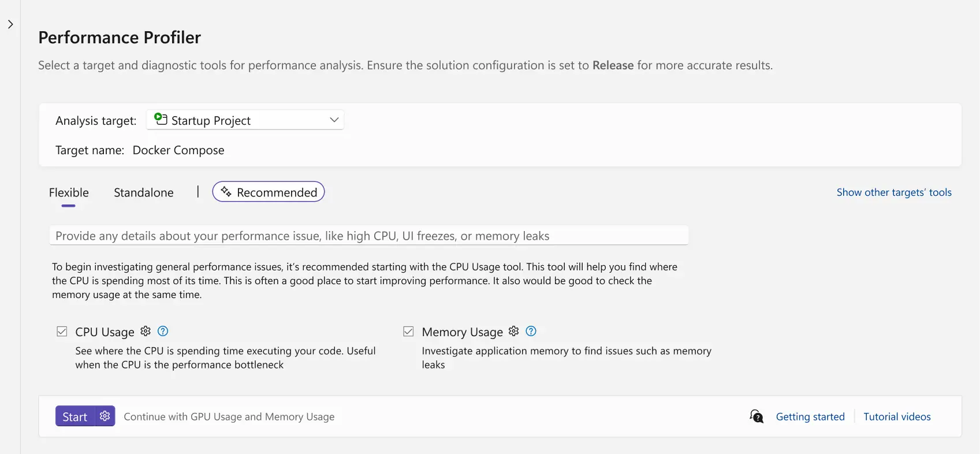Open CPU Usage help question mark
The image size is (980, 454).
click(163, 331)
